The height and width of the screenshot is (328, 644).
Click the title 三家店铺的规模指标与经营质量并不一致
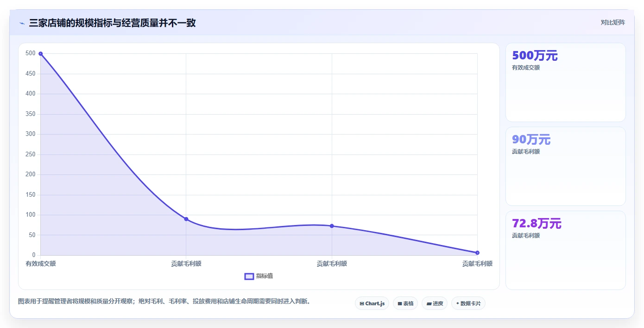112,23
